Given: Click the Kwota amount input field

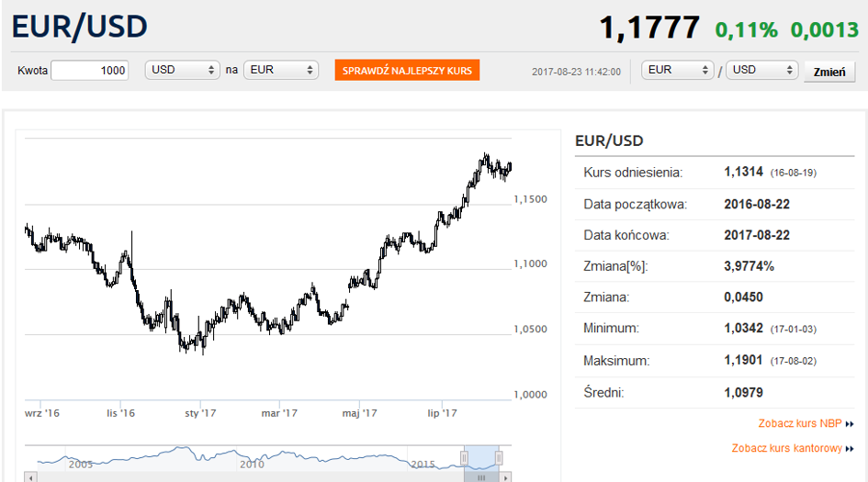Looking at the screenshot, I should 89,71.
